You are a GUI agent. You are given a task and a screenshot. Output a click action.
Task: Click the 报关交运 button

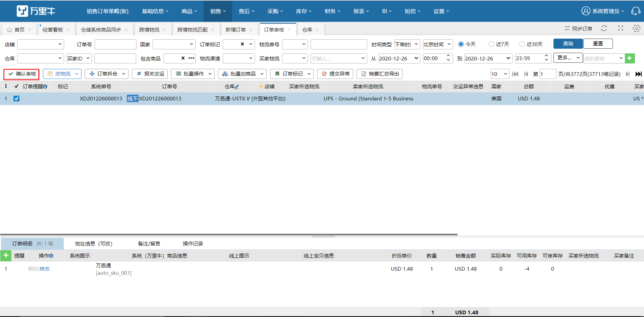point(150,74)
